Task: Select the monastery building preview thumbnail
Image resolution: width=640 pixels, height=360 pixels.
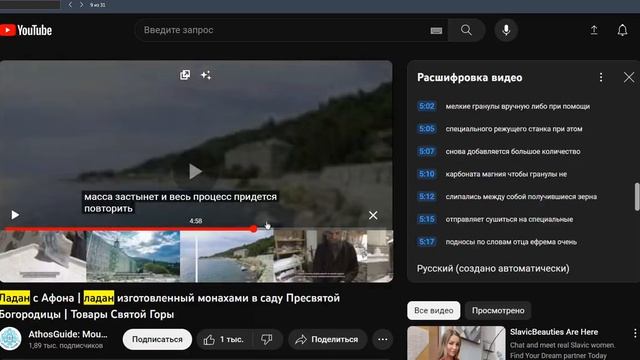Action: [133, 256]
